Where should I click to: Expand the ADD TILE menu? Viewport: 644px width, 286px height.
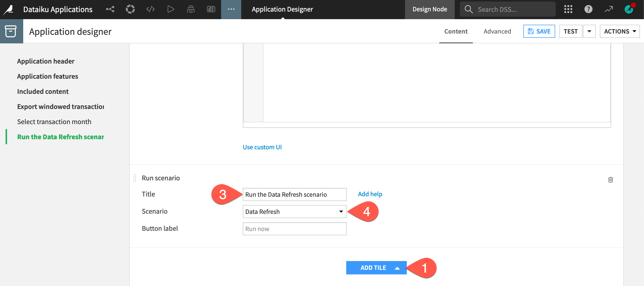click(x=376, y=268)
